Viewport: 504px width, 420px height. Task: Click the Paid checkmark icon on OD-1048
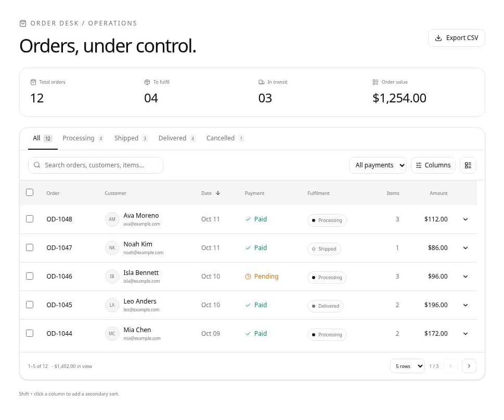click(248, 219)
